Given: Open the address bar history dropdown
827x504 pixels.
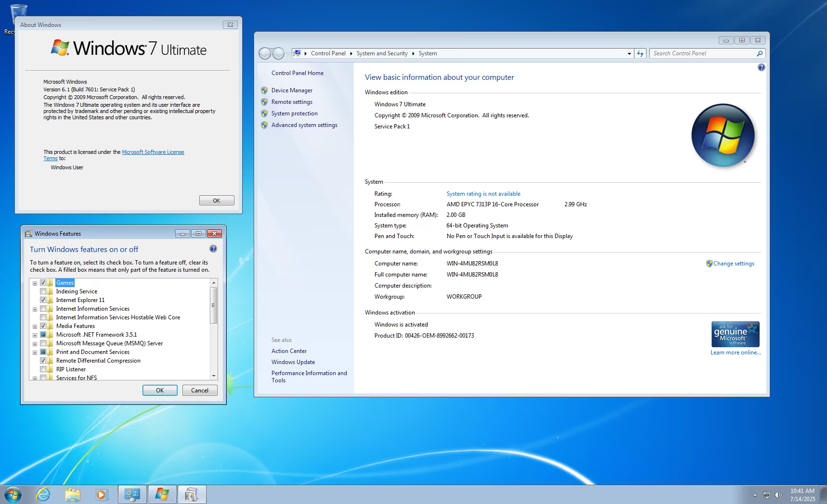Looking at the screenshot, I should pyautogui.click(x=629, y=53).
